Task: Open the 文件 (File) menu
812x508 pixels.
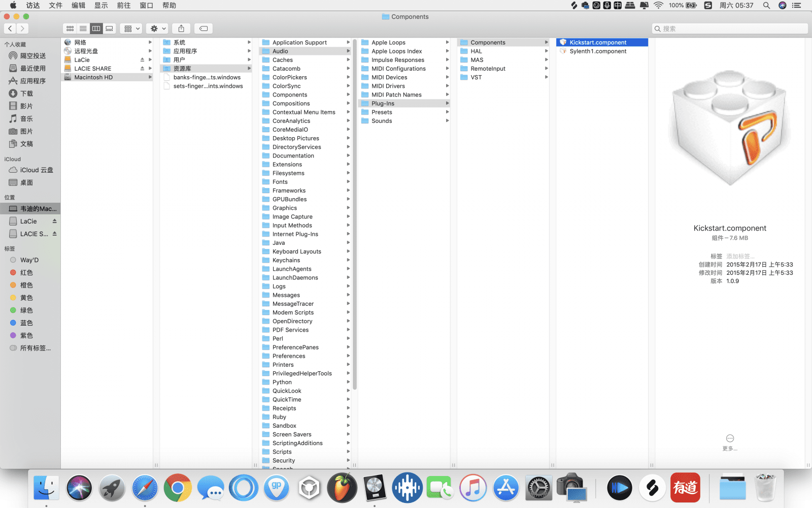Action: (x=55, y=6)
